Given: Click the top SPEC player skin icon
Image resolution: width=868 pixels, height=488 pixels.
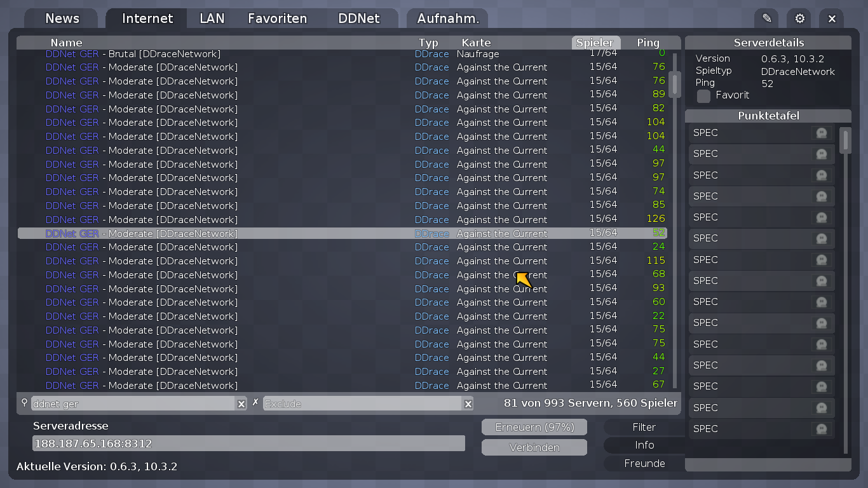Looking at the screenshot, I should (x=821, y=133).
